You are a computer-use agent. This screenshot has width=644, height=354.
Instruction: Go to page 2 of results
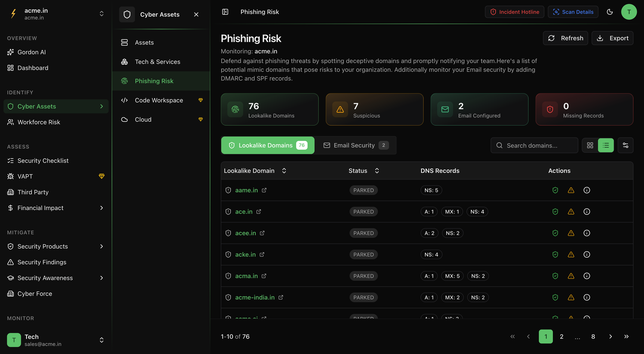(561, 336)
